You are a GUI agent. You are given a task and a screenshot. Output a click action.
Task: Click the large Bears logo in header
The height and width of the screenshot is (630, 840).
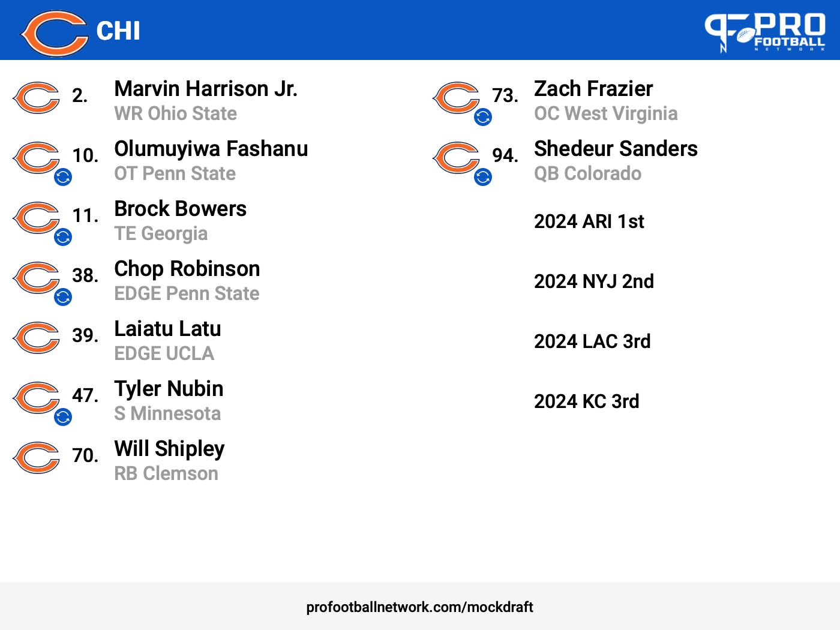pos(54,33)
